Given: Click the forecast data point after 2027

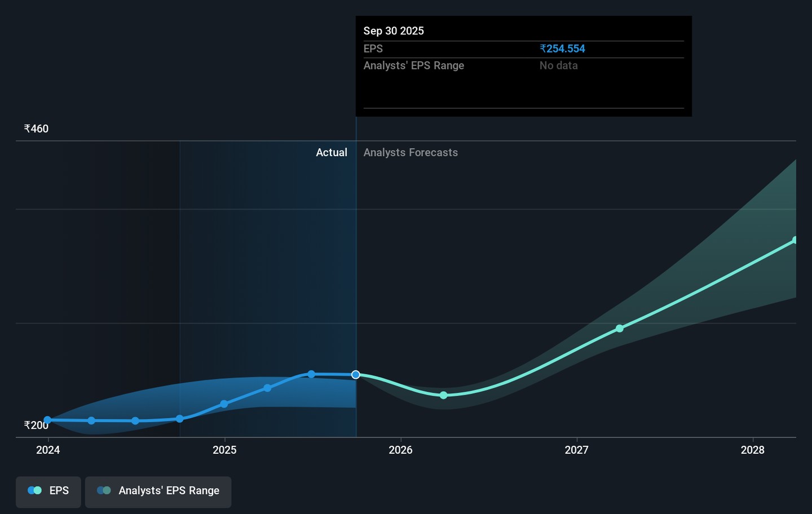Looking at the screenshot, I should 620,329.
